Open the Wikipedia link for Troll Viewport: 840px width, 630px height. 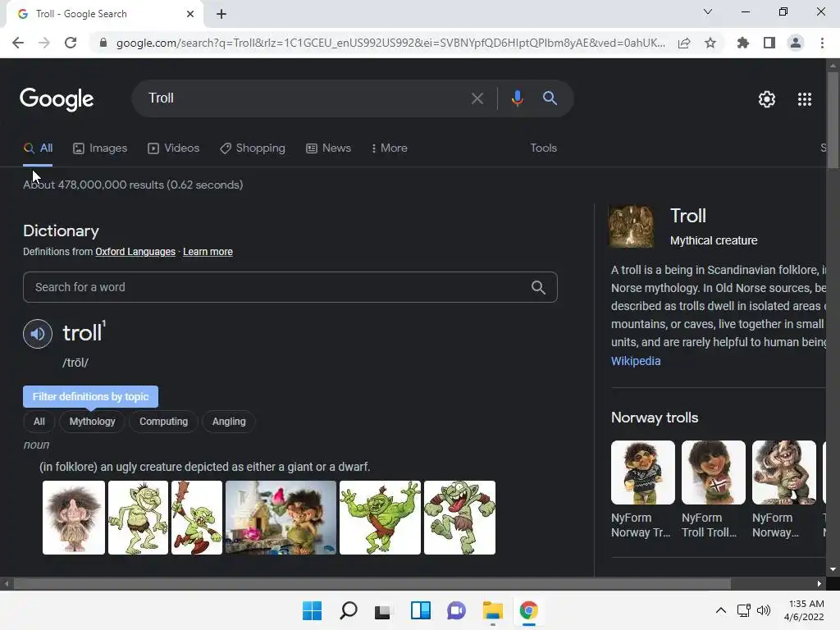point(636,361)
